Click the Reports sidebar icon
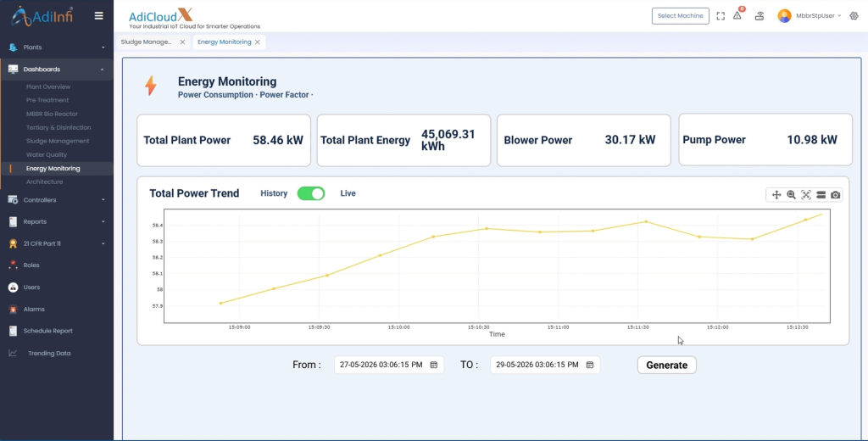Screen dimensions: 868x441 [13, 221]
